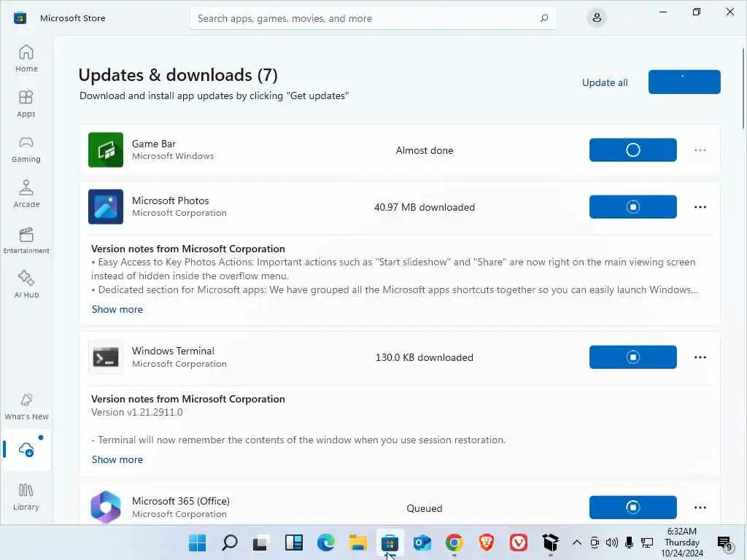Open taskbar Search

(x=230, y=542)
